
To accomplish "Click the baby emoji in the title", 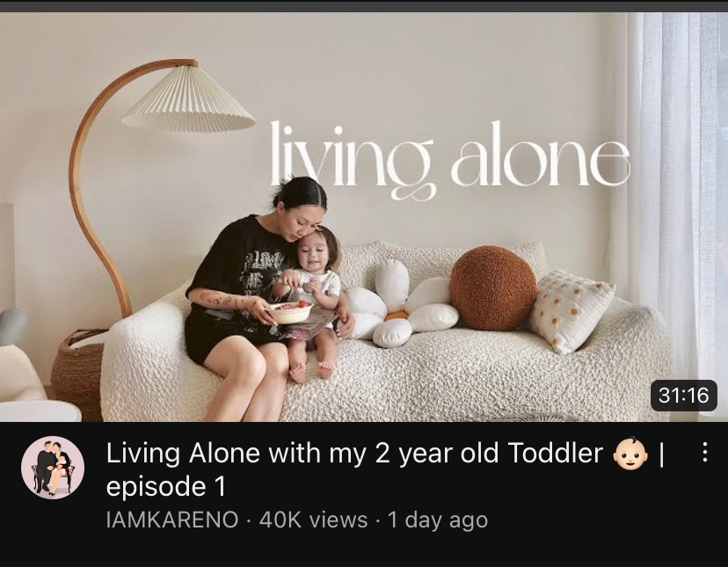I will 630,454.
